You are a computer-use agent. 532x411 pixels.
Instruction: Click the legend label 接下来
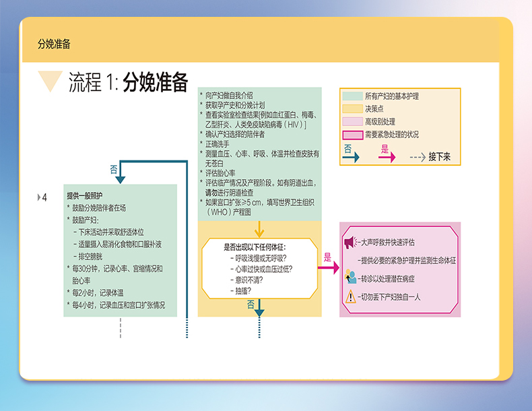[439, 157]
